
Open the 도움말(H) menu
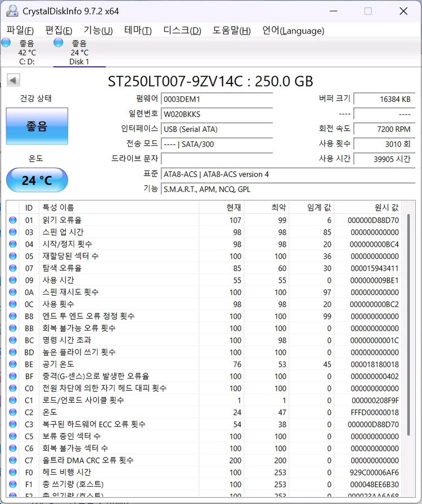tap(232, 30)
